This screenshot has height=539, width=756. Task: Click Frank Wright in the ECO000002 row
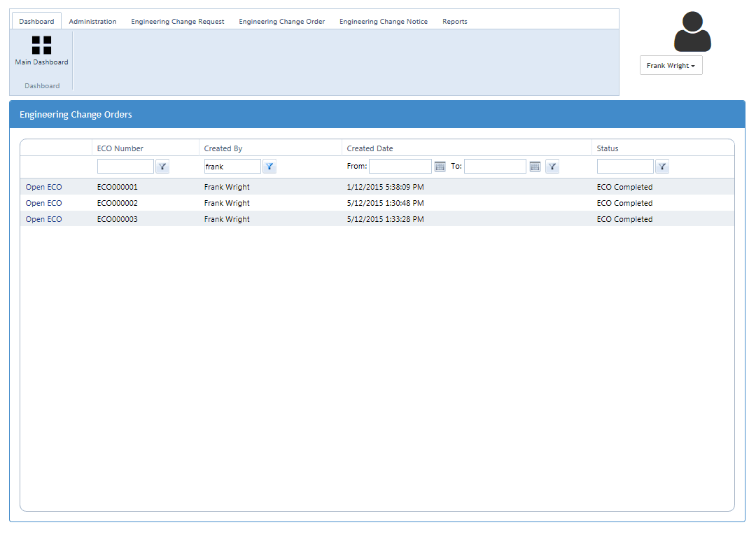point(227,203)
